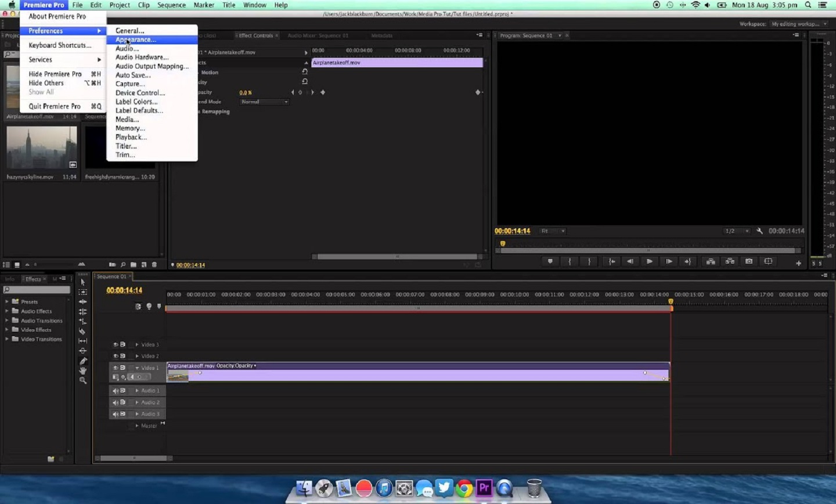
Task: Open the button editor plus icon
Action: point(798,263)
